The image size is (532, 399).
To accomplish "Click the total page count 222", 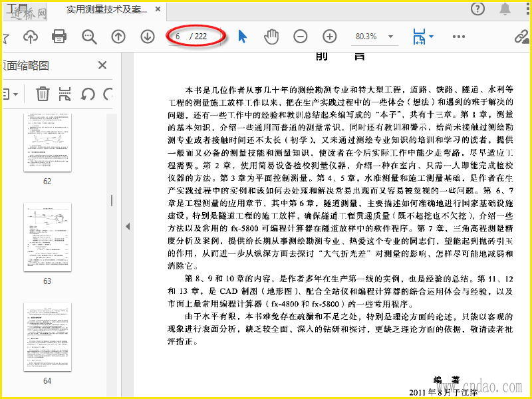I will tap(201, 37).
